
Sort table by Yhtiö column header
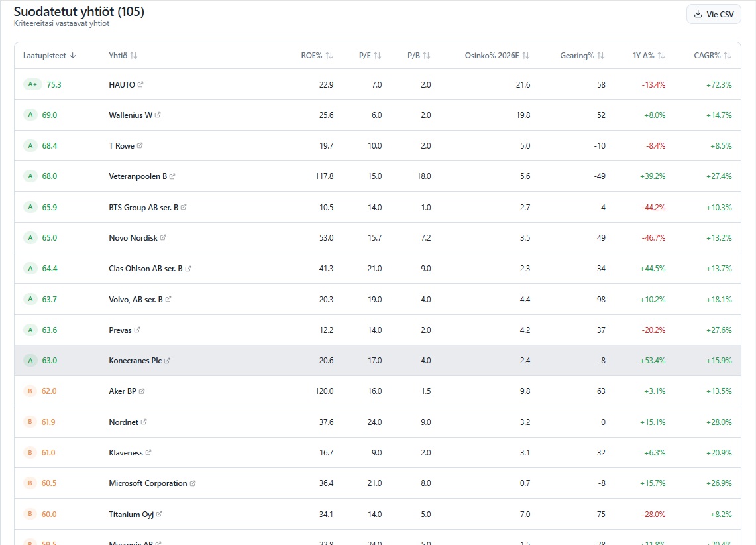click(x=123, y=56)
